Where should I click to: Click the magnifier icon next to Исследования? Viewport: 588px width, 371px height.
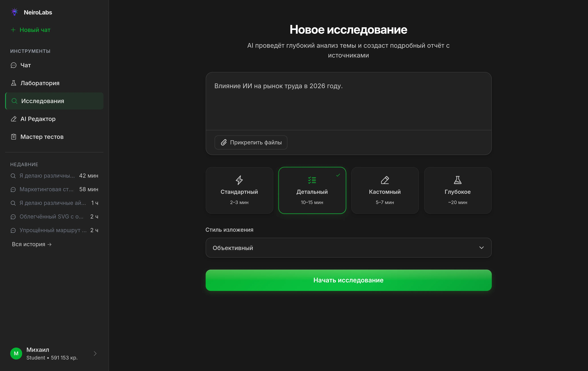tap(14, 101)
